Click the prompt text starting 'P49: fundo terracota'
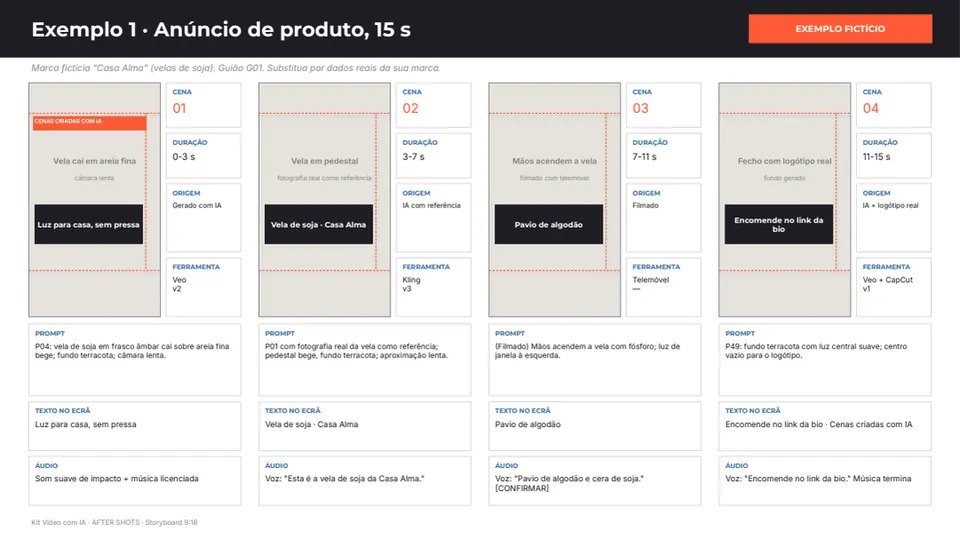The width and height of the screenshot is (960, 540). [816, 351]
